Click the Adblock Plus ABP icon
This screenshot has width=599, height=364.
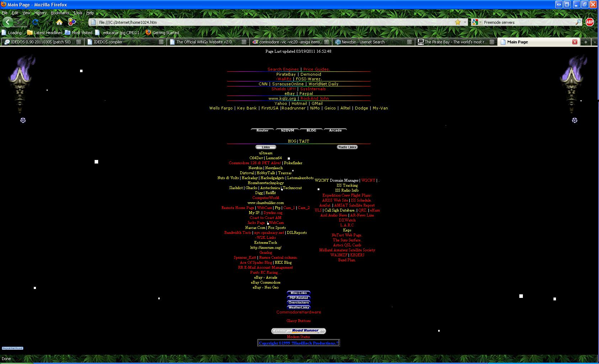pyautogui.click(x=589, y=22)
